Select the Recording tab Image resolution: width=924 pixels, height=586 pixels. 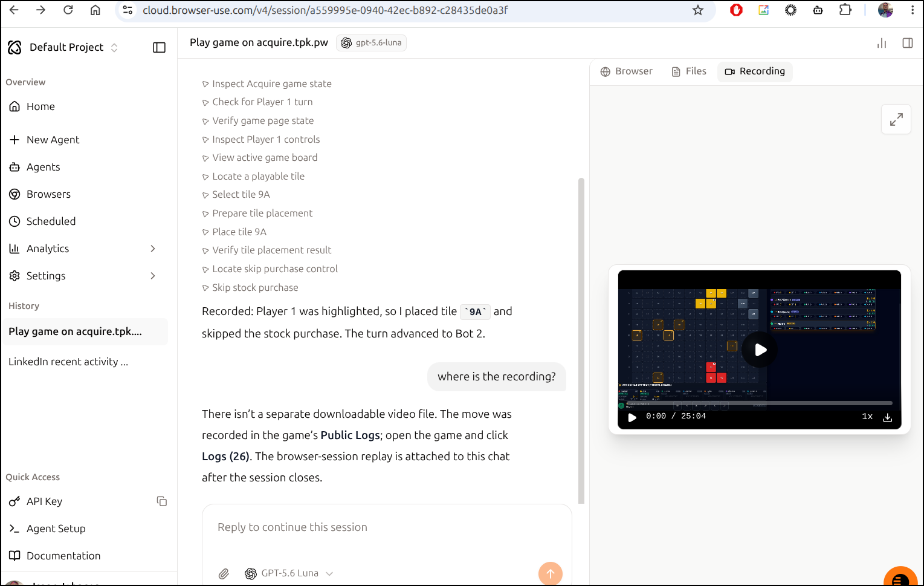pos(755,71)
